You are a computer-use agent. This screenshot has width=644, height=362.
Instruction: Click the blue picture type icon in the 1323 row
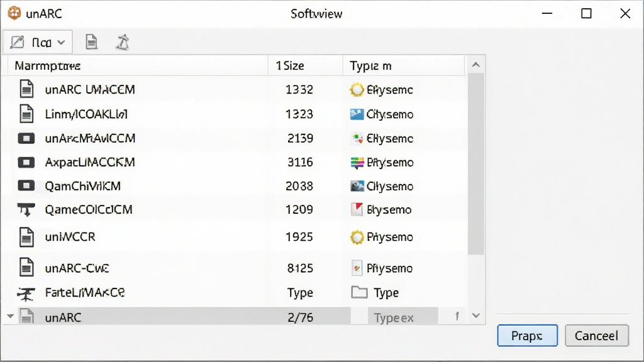357,114
